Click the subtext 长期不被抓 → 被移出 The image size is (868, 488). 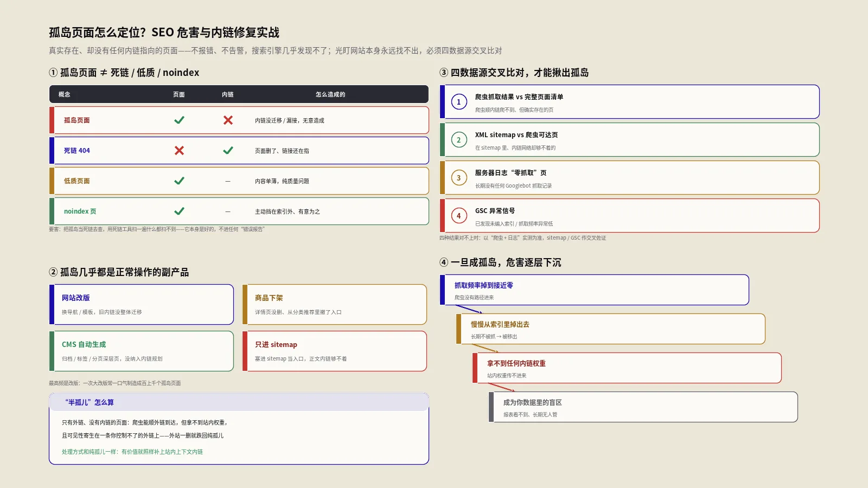[494, 337]
